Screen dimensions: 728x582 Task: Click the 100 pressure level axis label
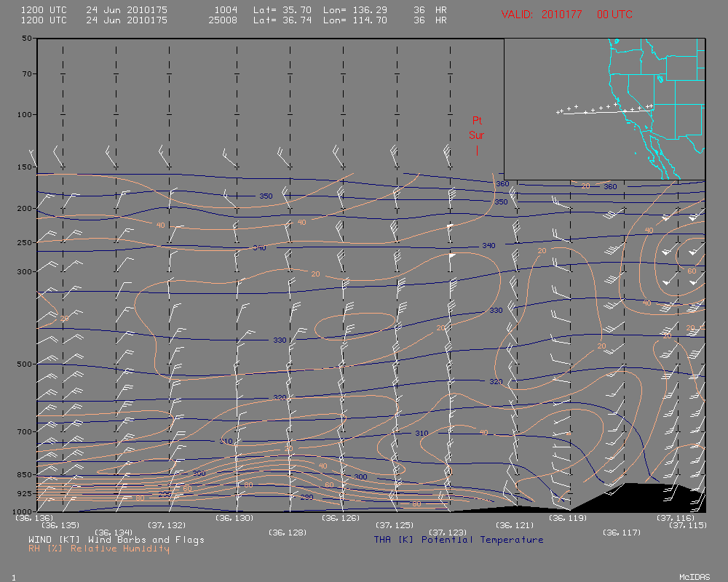click(x=25, y=115)
